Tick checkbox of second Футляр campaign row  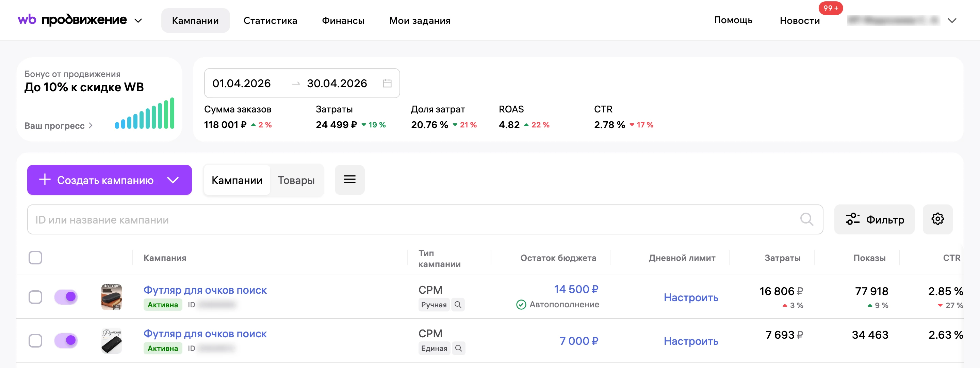point(35,341)
